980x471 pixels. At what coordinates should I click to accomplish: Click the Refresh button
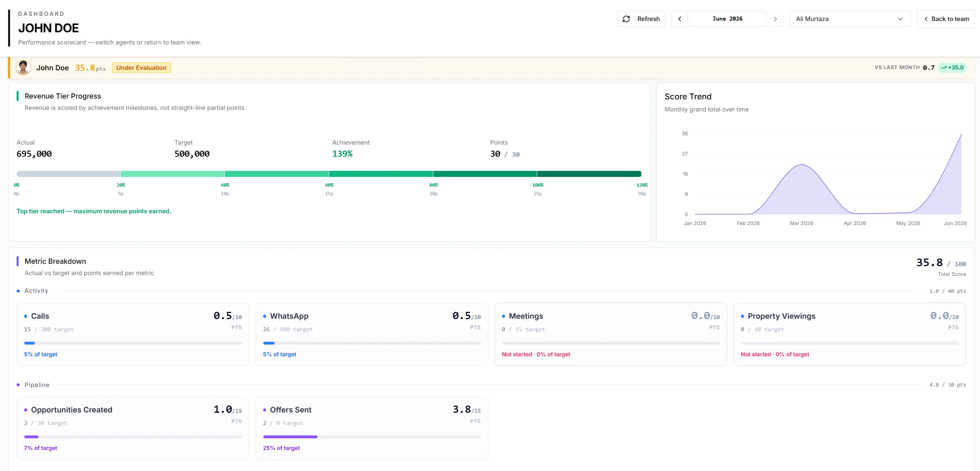[x=641, y=19]
